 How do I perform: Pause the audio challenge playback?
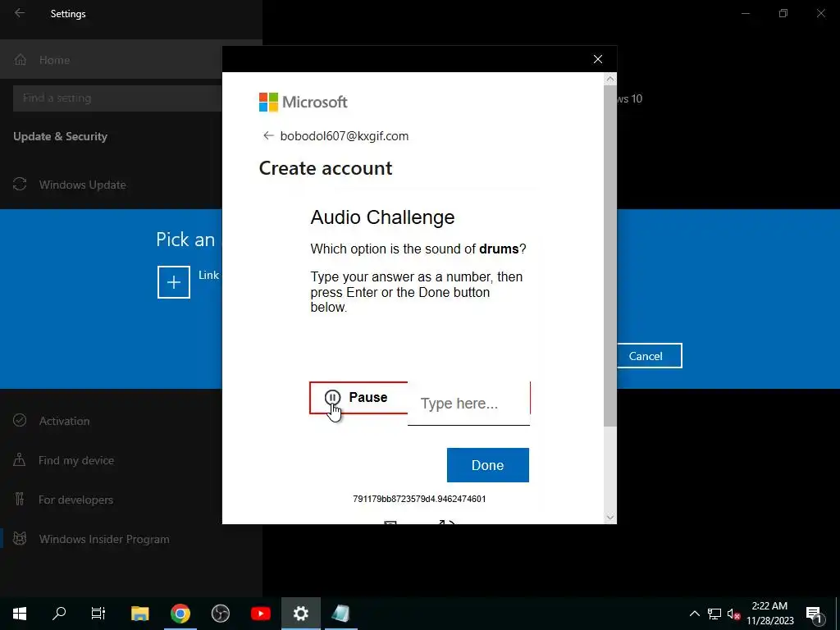[x=358, y=398]
